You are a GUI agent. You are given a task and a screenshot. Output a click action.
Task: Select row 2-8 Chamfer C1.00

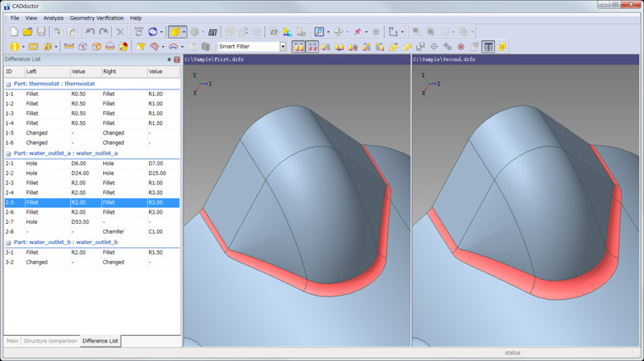click(x=92, y=232)
